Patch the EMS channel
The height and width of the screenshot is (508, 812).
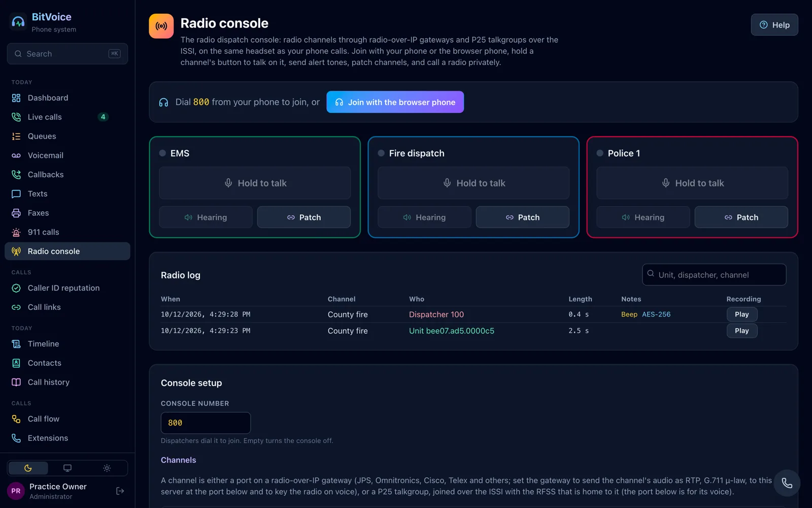pos(304,217)
